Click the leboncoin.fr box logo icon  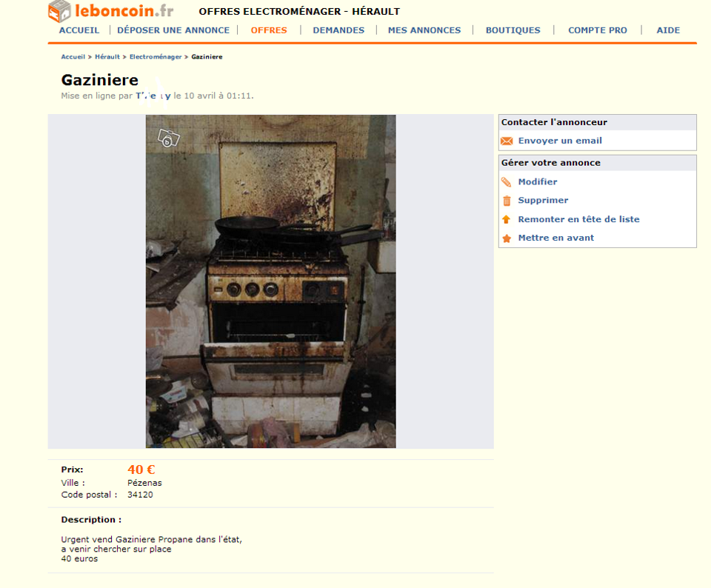[59, 11]
